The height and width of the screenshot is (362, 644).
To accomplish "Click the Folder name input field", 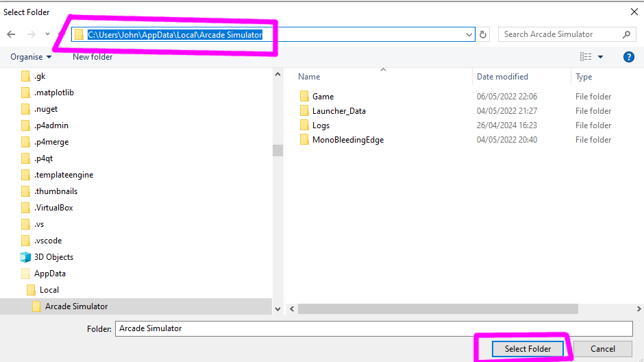I will [x=373, y=329].
